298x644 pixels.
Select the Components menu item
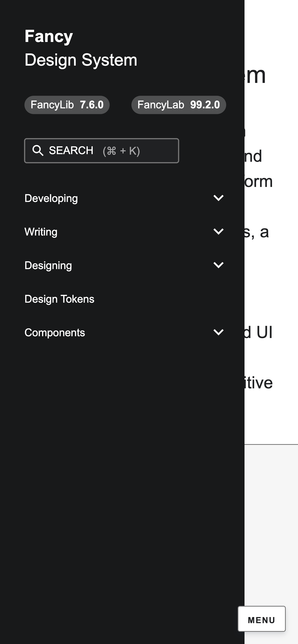point(55,333)
